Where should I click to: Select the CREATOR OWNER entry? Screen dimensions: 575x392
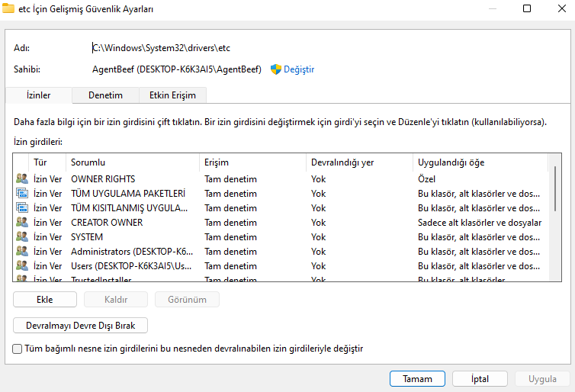[281, 222]
